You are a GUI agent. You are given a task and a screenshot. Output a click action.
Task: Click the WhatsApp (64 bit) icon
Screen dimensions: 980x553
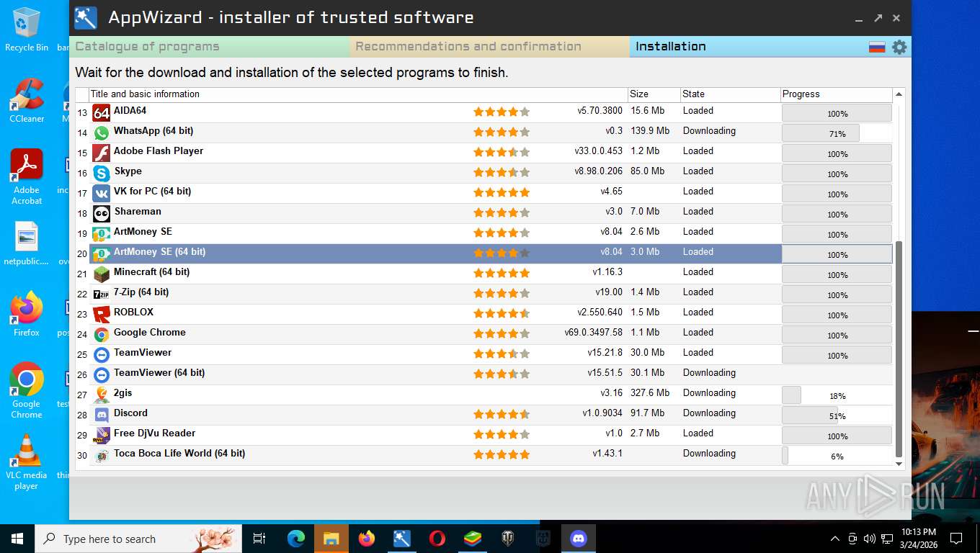[102, 132]
